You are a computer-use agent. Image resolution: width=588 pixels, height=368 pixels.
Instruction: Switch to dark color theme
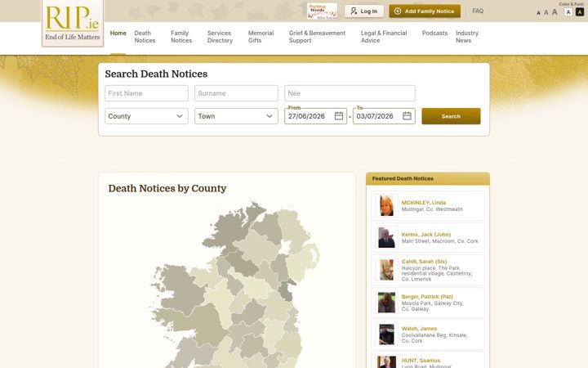coord(580,12)
